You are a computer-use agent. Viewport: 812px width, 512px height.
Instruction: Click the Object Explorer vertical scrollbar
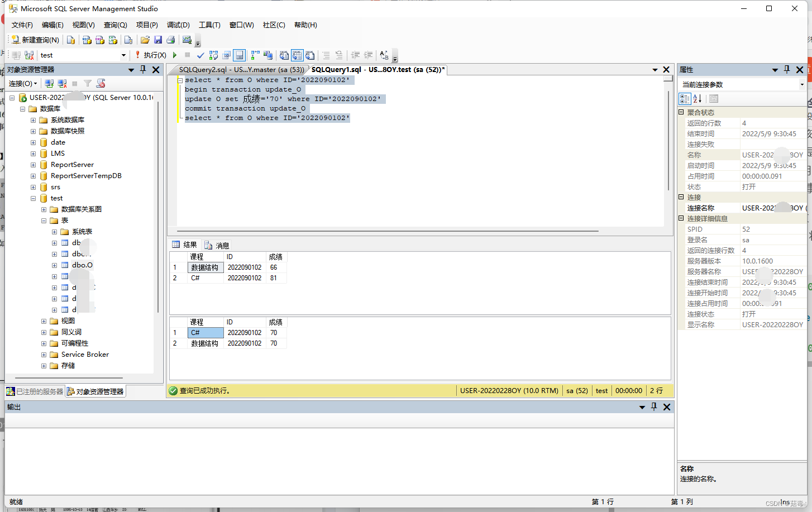click(158, 207)
